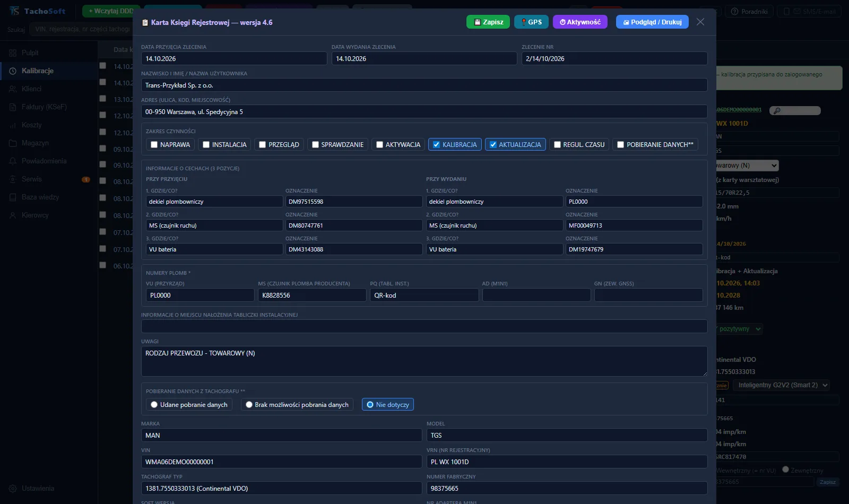Click the Wczytaj DDD button

[110, 11]
